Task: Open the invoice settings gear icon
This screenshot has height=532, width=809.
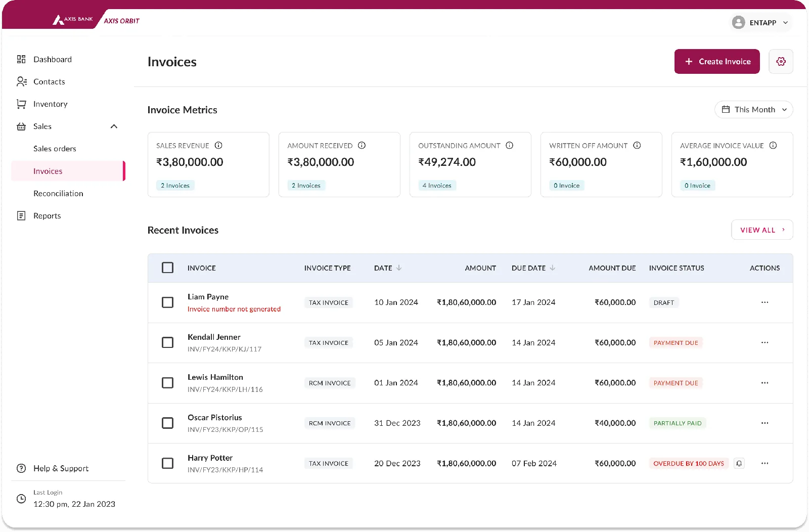Action: click(781, 61)
